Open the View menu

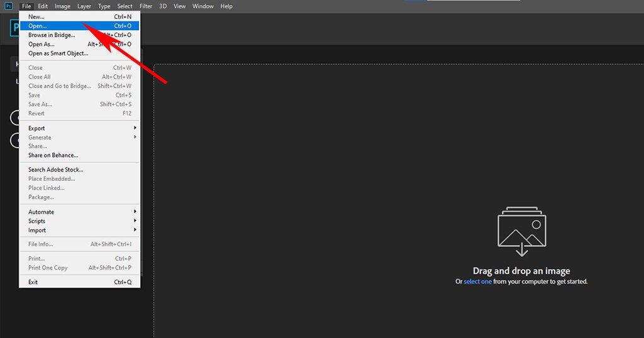click(x=179, y=6)
